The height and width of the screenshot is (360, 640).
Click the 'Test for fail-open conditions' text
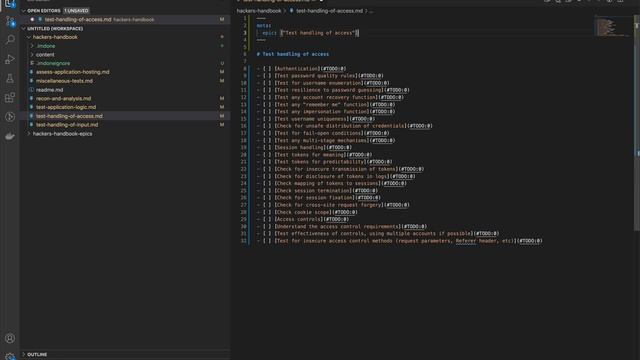(x=319, y=133)
